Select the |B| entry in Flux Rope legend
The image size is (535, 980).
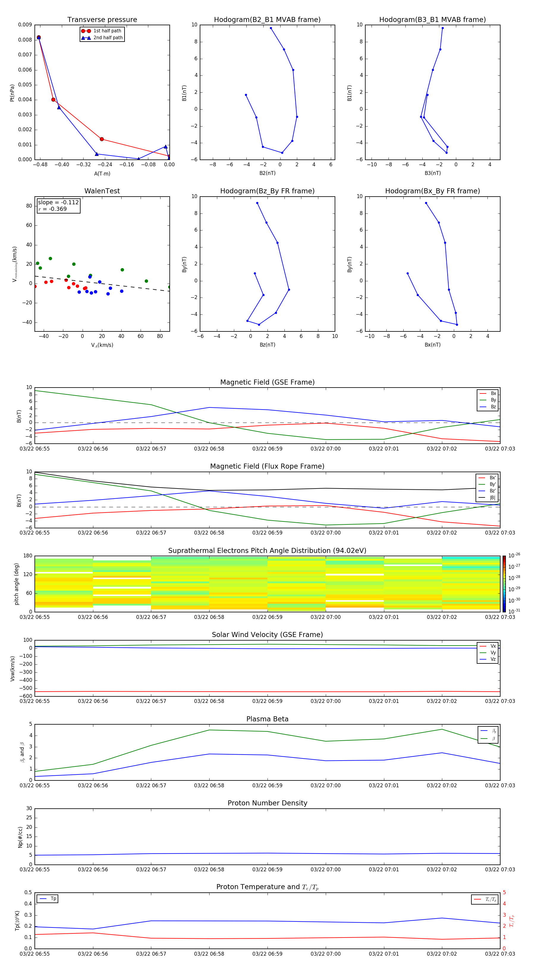point(487,498)
